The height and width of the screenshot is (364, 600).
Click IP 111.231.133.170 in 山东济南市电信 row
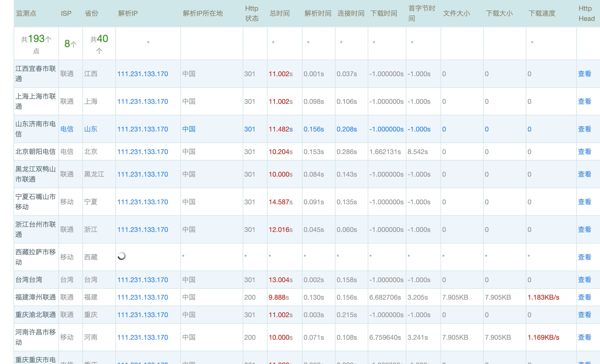(x=143, y=129)
